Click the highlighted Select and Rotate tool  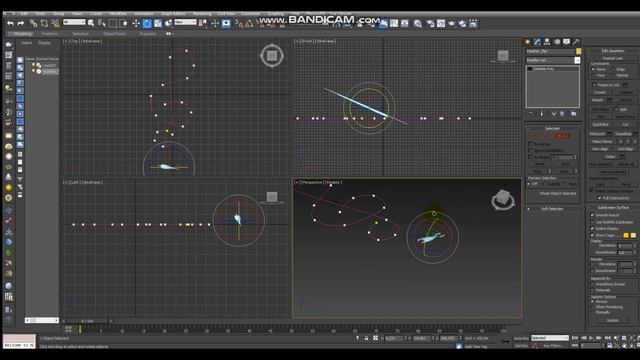tap(147, 23)
